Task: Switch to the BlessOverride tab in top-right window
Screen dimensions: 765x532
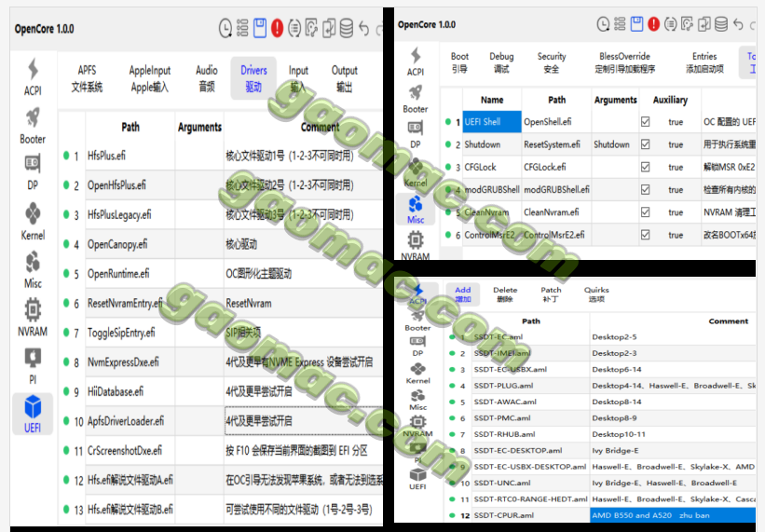Action: 625,62
